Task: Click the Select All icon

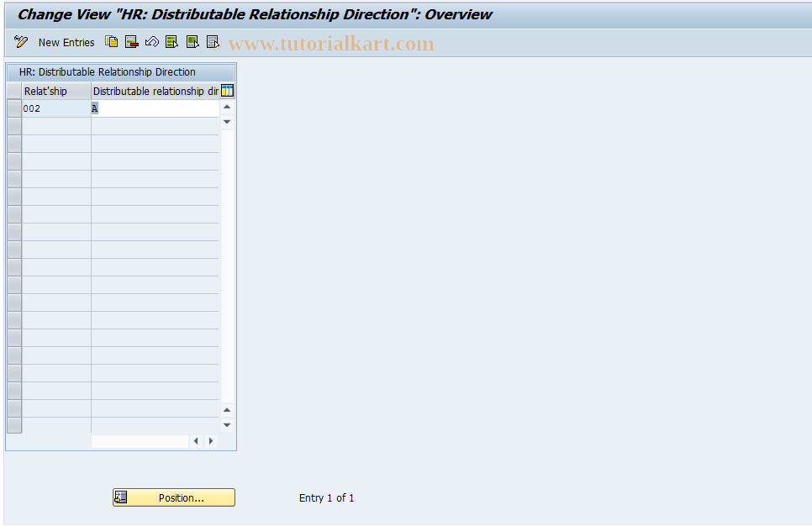Action: point(172,42)
